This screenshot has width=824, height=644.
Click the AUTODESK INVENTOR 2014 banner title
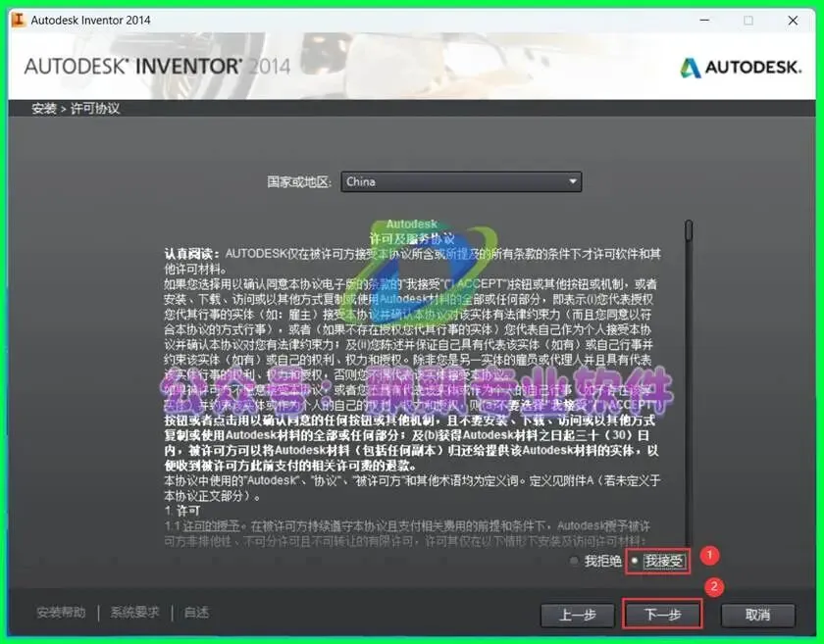157,67
